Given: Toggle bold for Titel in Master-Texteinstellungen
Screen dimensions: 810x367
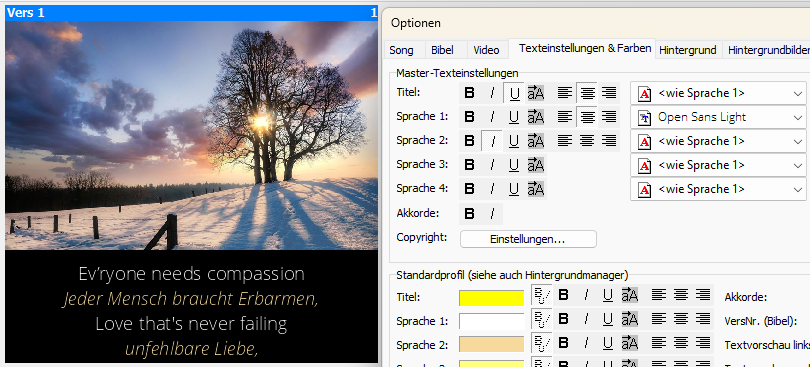Looking at the screenshot, I should tap(470, 93).
